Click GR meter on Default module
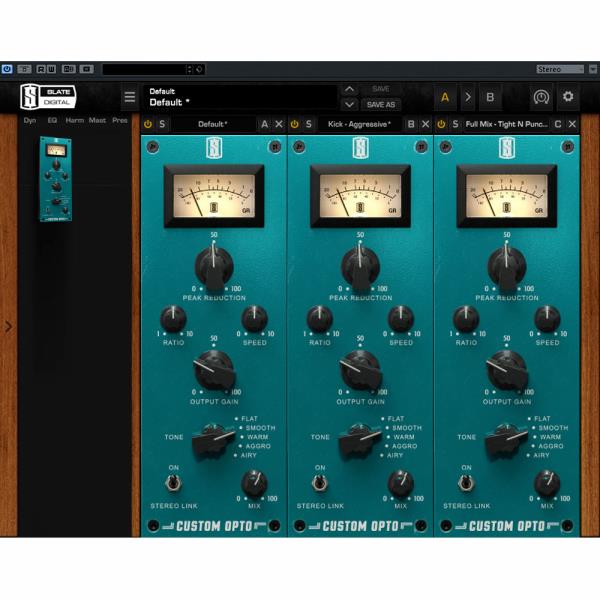This screenshot has width=600, height=600. tap(214, 196)
